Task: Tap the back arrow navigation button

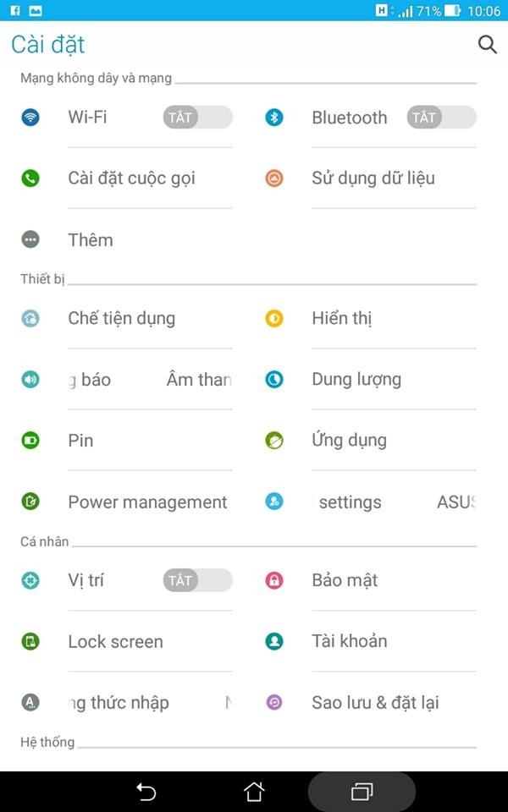Action: click(x=146, y=792)
